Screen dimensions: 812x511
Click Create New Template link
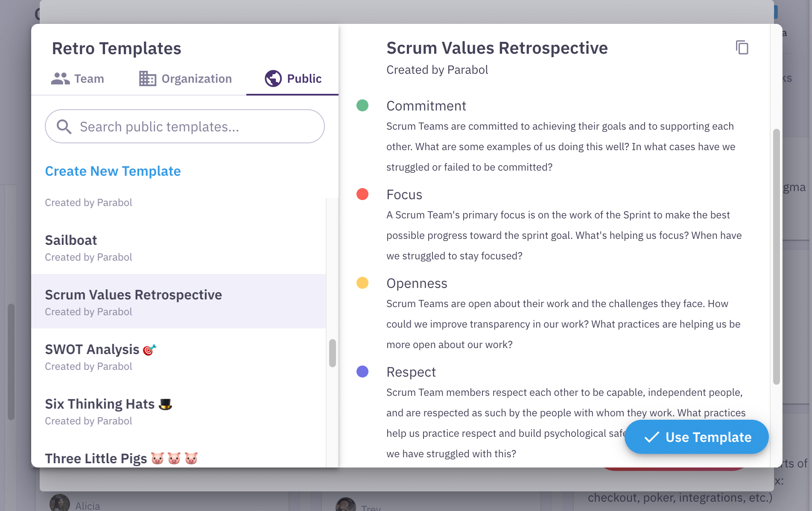coord(113,171)
